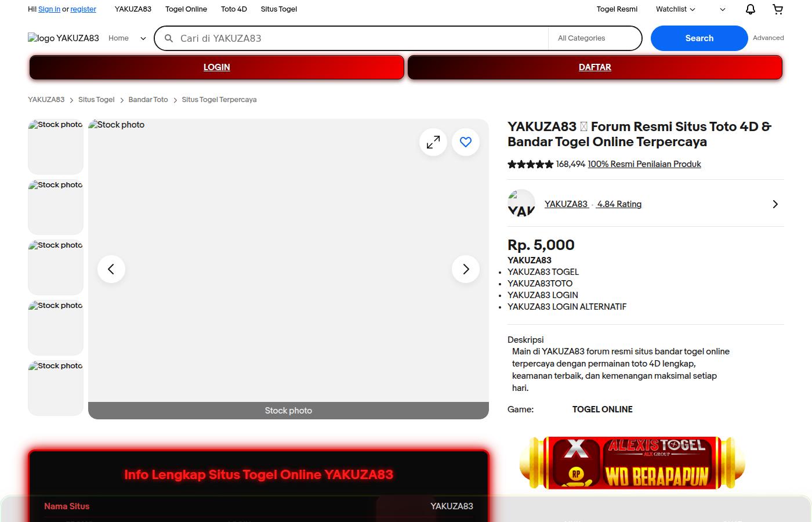Go to YAKUZA83 breadcrumb
The width and height of the screenshot is (812, 522).
(x=46, y=100)
